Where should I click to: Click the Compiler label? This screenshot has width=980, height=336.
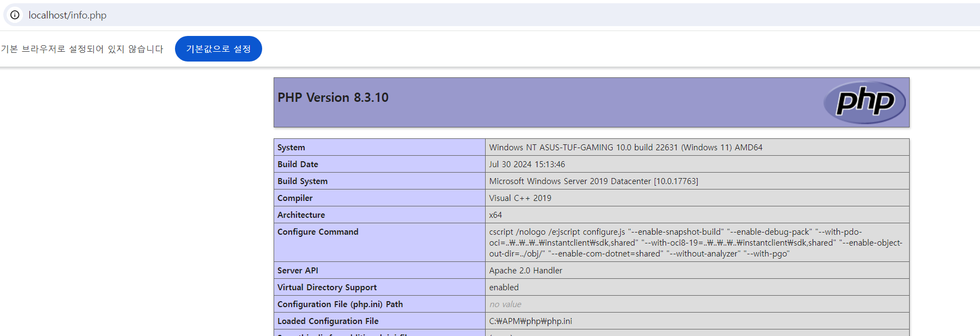pos(295,198)
